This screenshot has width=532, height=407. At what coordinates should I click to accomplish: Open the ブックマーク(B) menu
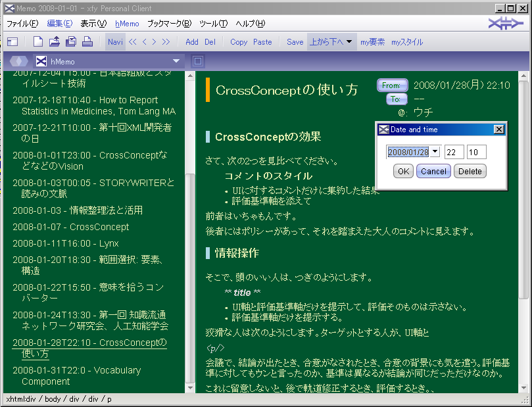pyautogui.click(x=169, y=24)
